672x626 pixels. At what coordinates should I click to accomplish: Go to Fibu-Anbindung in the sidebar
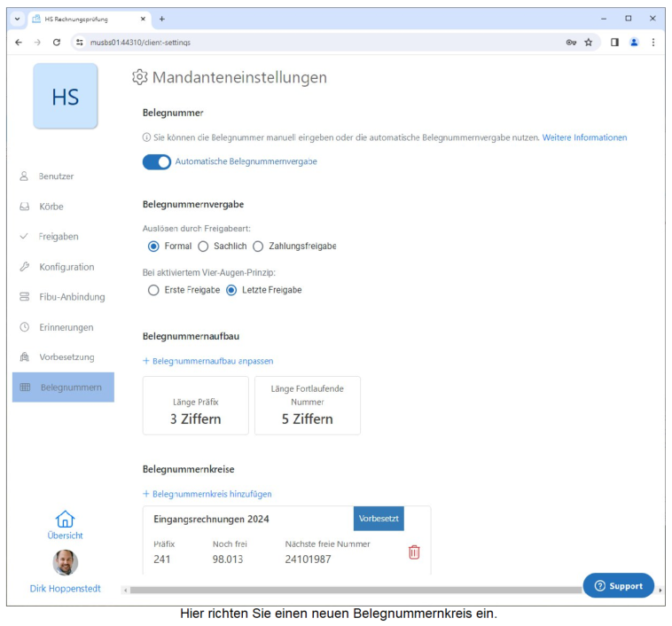[x=71, y=297]
